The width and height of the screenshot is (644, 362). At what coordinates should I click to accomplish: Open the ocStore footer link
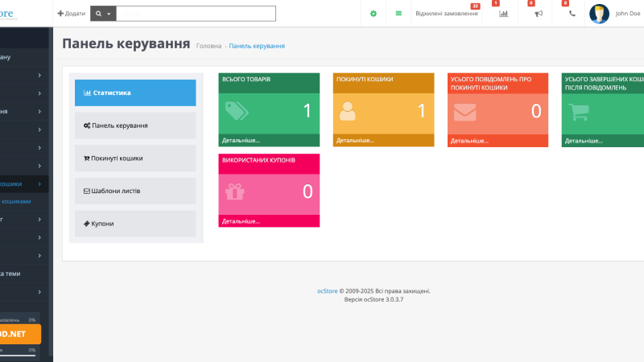pyautogui.click(x=328, y=291)
